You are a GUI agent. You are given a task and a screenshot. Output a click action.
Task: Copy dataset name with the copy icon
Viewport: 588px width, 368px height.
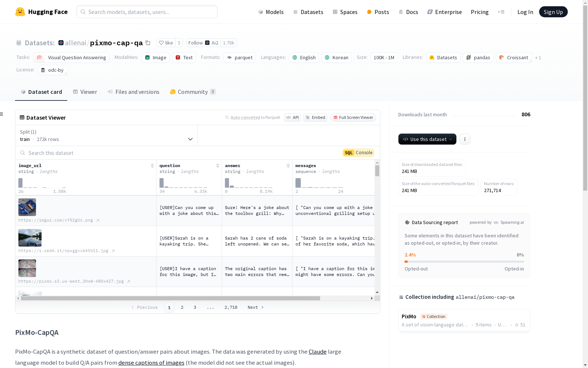coord(148,43)
